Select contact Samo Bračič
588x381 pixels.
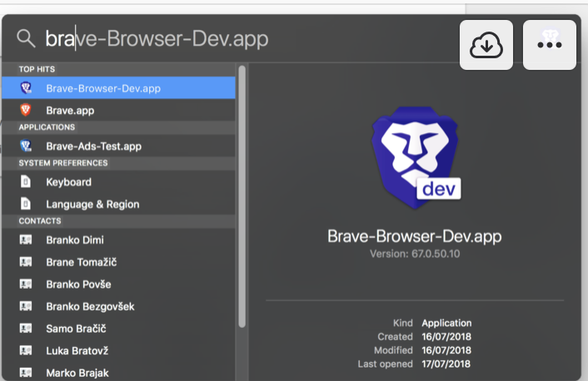118,329
